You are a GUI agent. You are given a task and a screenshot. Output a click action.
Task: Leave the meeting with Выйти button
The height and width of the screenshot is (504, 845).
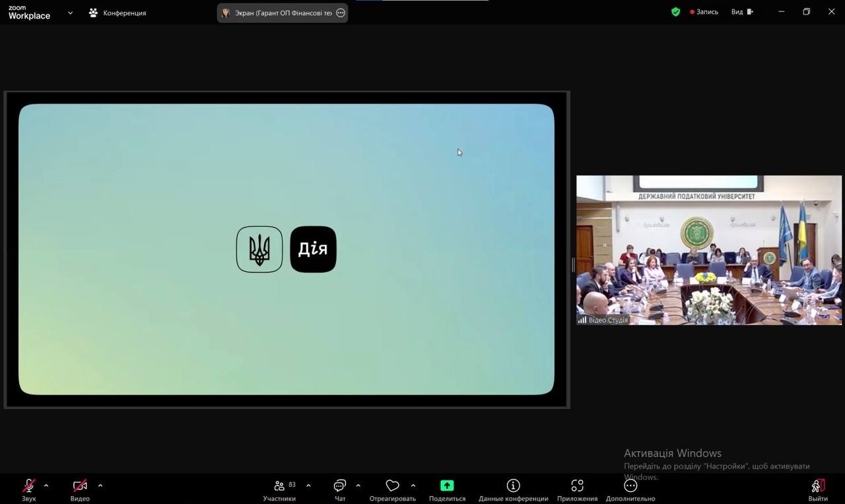pos(817,489)
